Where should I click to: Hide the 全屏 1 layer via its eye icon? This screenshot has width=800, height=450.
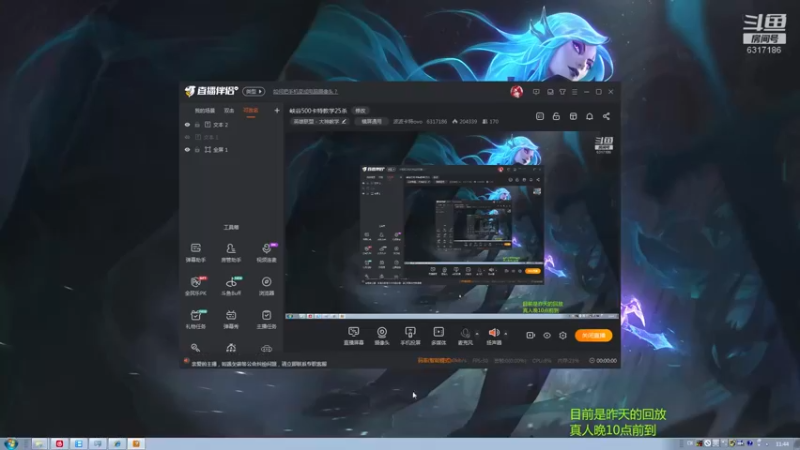187,149
